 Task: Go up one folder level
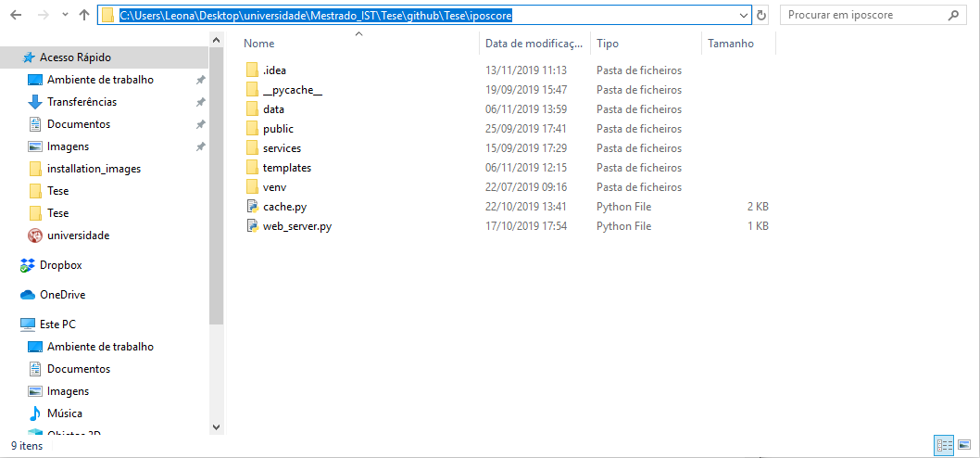point(84,15)
